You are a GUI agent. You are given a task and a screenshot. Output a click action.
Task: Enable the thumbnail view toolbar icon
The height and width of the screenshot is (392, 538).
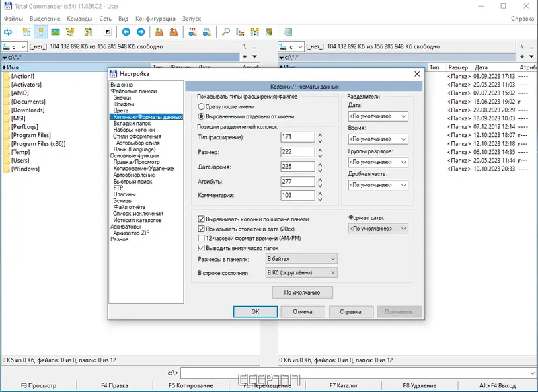point(55,32)
